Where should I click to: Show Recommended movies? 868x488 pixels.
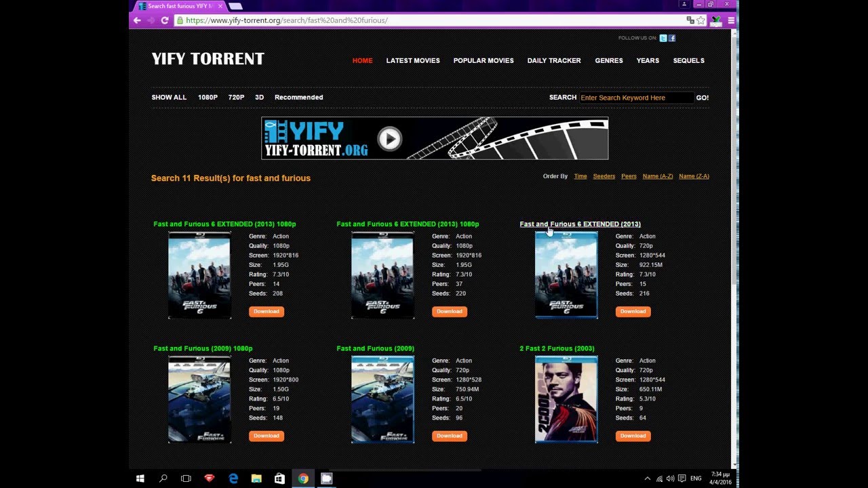[298, 97]
